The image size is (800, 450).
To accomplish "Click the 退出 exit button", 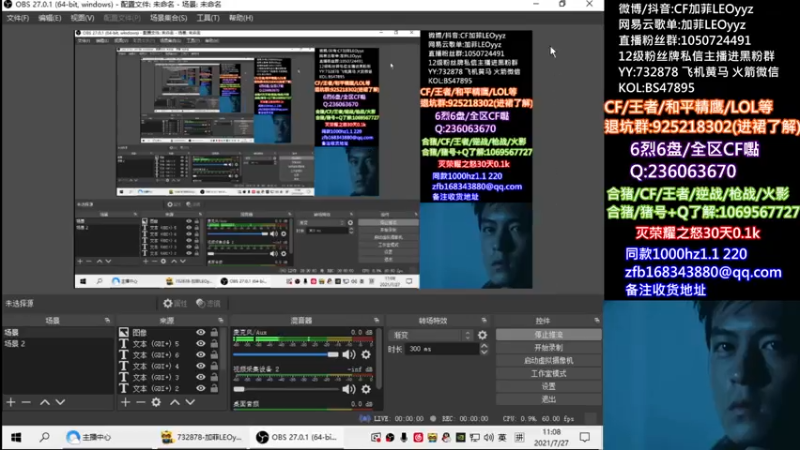I will [x=548, y=399].
